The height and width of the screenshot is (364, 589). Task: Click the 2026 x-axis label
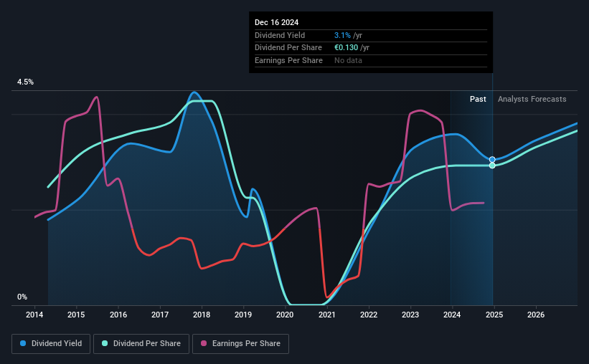coord(536,315)
